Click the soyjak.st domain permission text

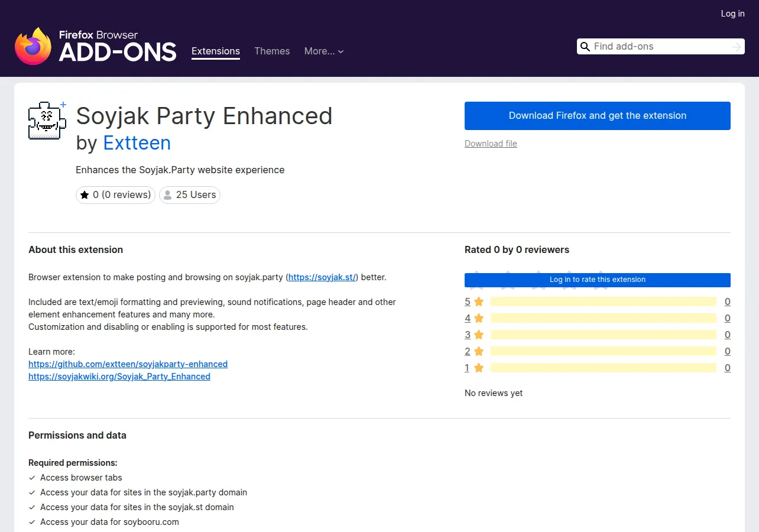[x=137, y=507]
